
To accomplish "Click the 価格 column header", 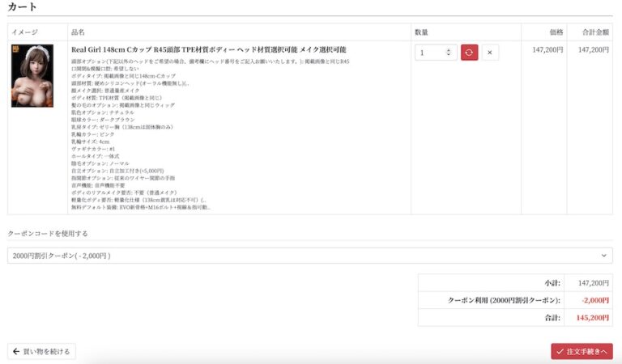I will (556, 32).
